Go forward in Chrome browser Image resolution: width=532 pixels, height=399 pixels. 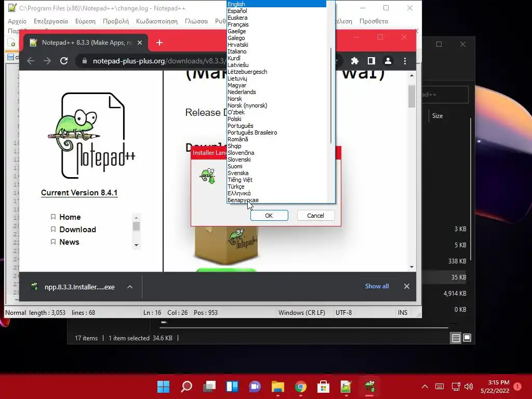[x=47, y=61]
